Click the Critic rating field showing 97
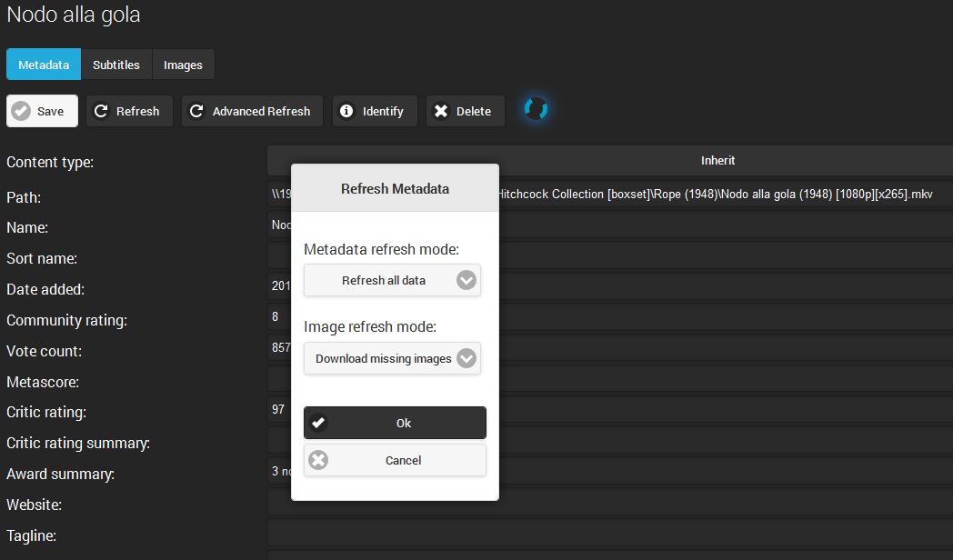Screen dimensions: 953x560 609,409
